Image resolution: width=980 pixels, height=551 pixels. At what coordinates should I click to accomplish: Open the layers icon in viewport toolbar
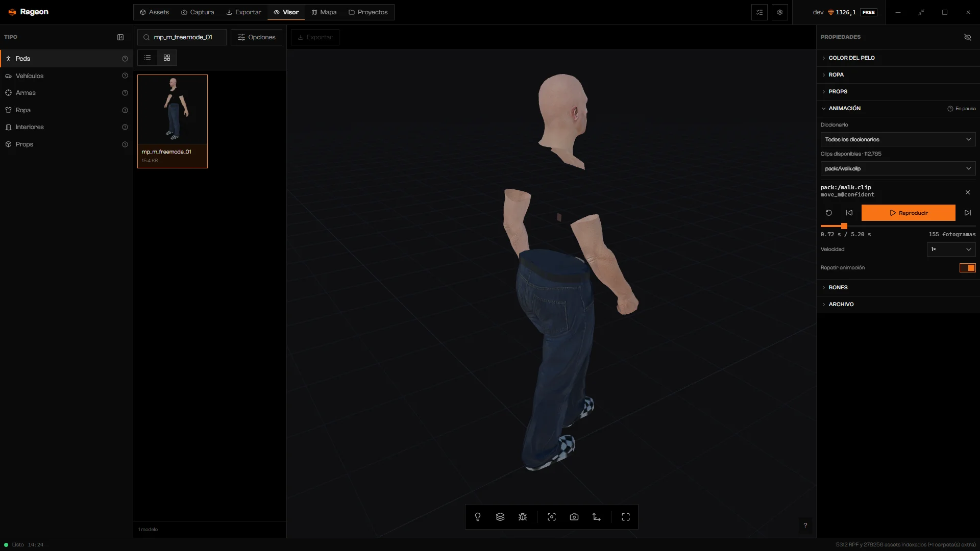(x=500, y=517)
